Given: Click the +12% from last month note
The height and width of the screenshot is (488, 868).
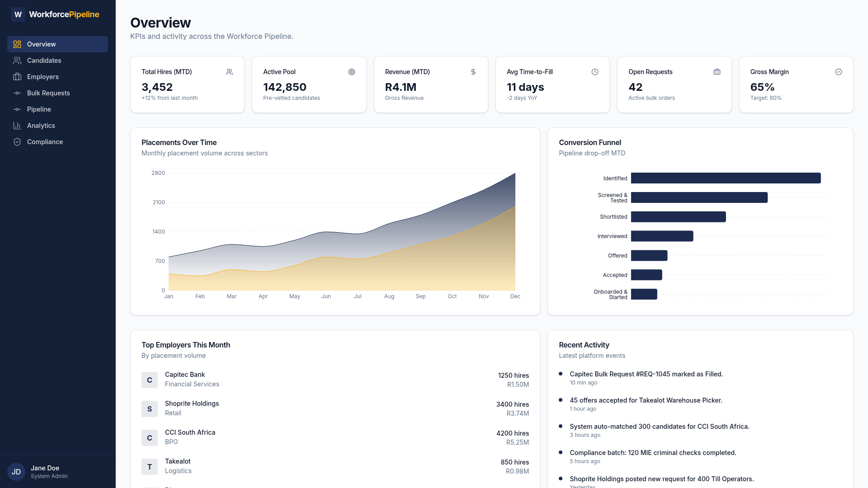Looking at the screenshot, I should click(x=170, y=98).
